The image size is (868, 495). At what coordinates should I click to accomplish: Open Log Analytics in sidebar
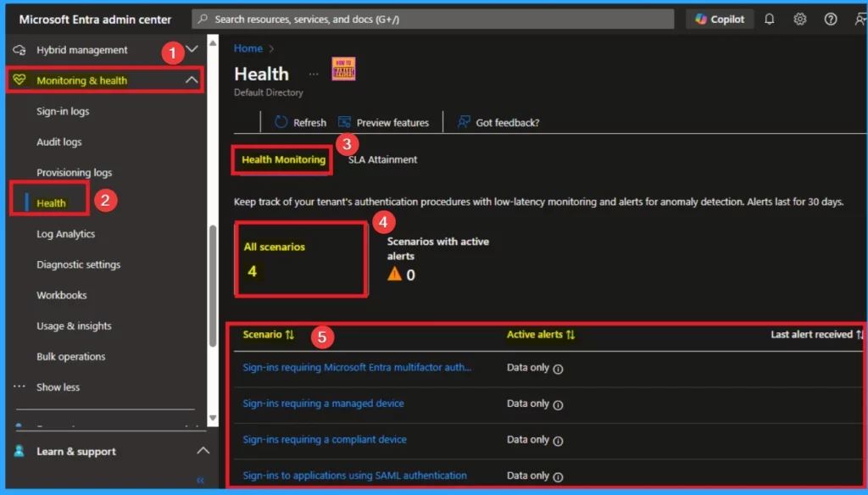66,234
